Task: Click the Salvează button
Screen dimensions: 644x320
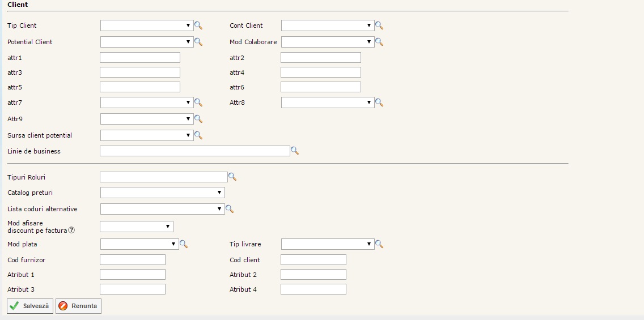Action: click(30, 306)
